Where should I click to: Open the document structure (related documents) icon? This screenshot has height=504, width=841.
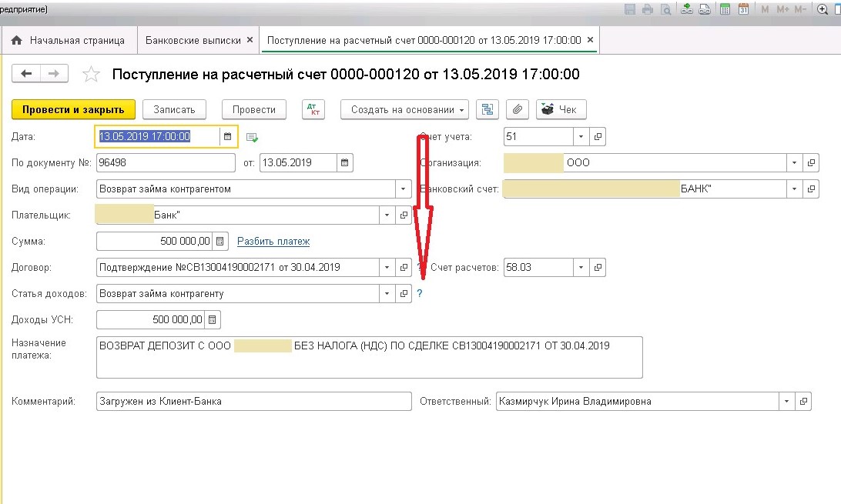pos(487,109)
